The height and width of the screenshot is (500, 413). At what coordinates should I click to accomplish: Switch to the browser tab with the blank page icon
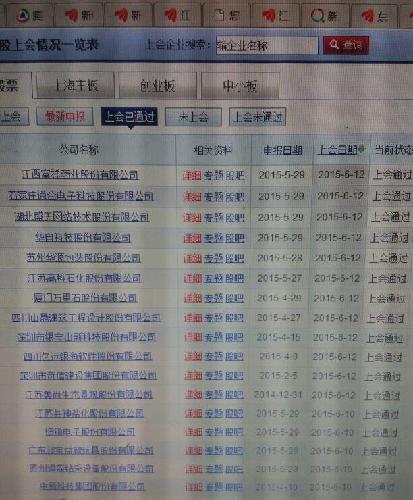tap(227, 15)
